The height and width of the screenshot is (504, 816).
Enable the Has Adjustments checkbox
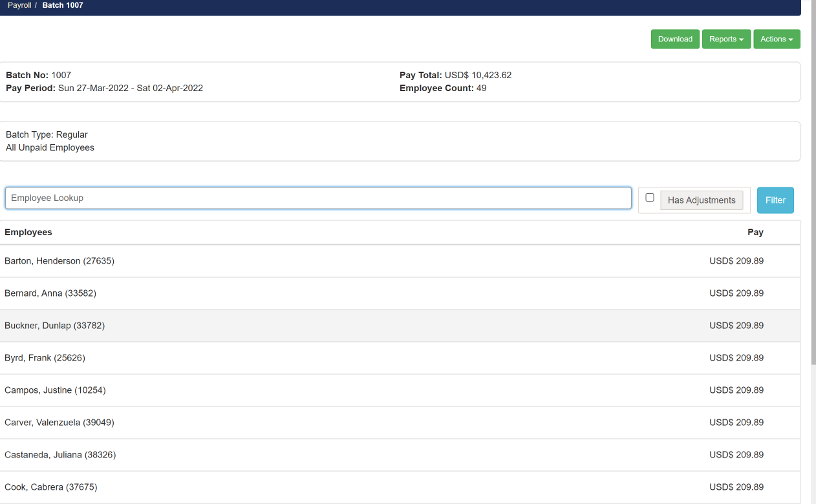coord(650,198)
